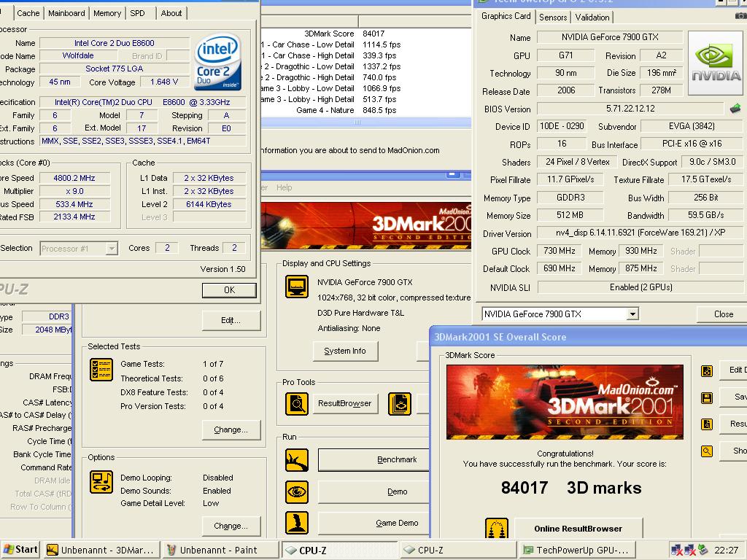Open the Help menu in 3DMark

(285, 187)
